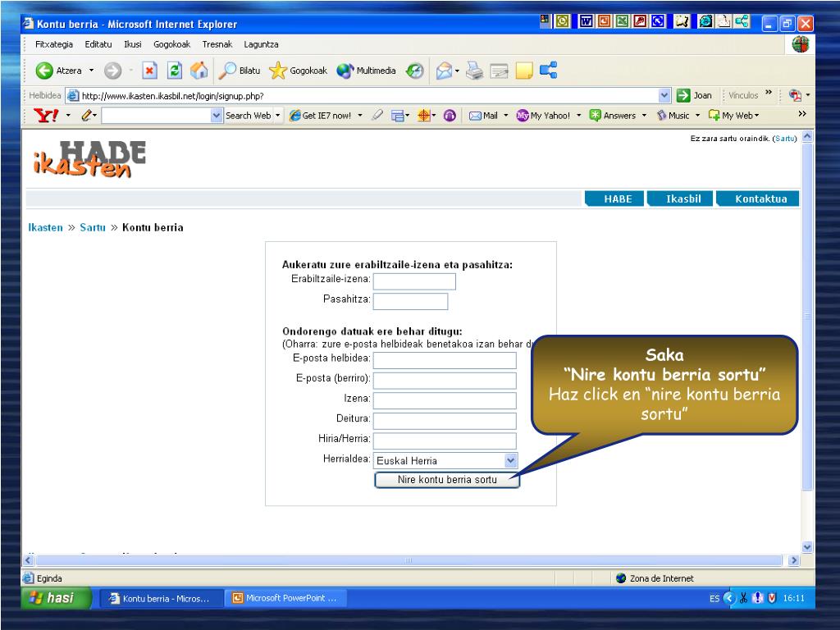
Task: Open Yahoo Answers toolbar button
Action: click(x=612, y=115)
